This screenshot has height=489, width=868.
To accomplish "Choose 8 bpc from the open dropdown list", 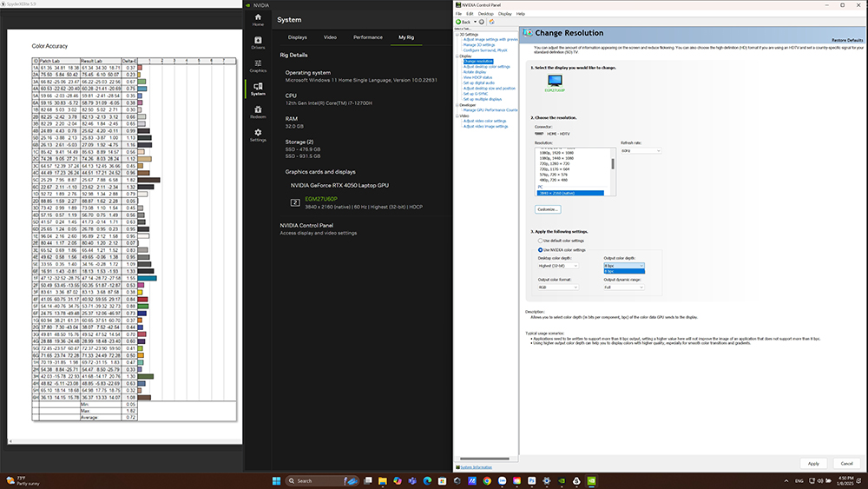I will tap(624, 271).
